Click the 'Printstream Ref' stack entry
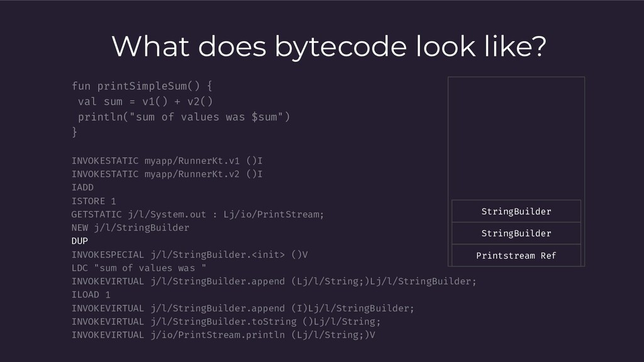The height and width of the screenshot is (362, 644). [516, 255]
